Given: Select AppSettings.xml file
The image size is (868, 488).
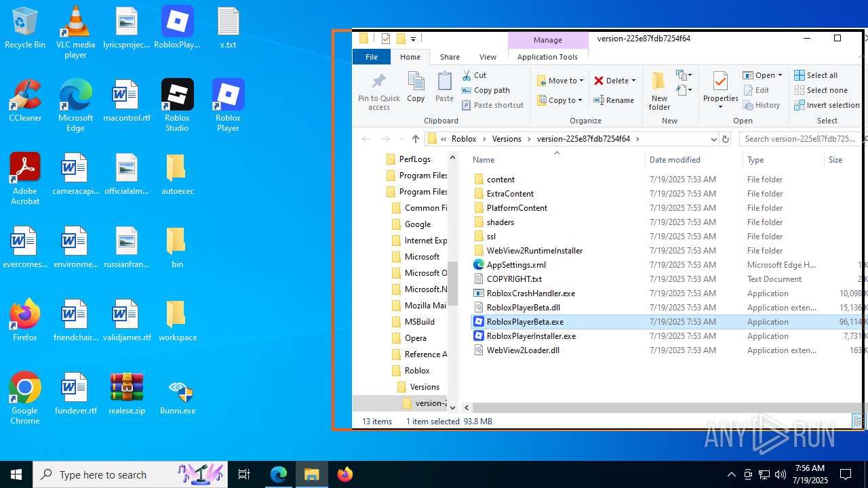Looking at the screenshot, I should tap(509, 265).
